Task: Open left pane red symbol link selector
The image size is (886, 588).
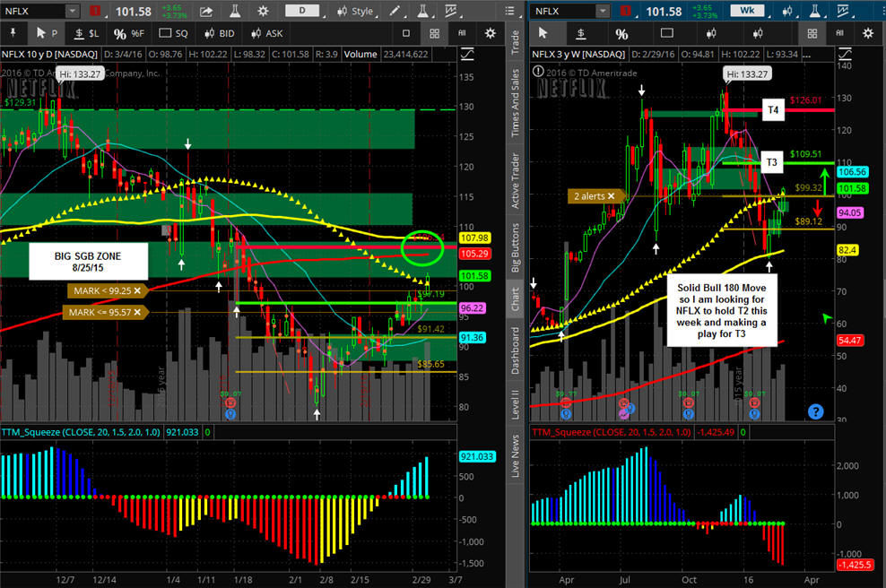Action: (95, 11)
